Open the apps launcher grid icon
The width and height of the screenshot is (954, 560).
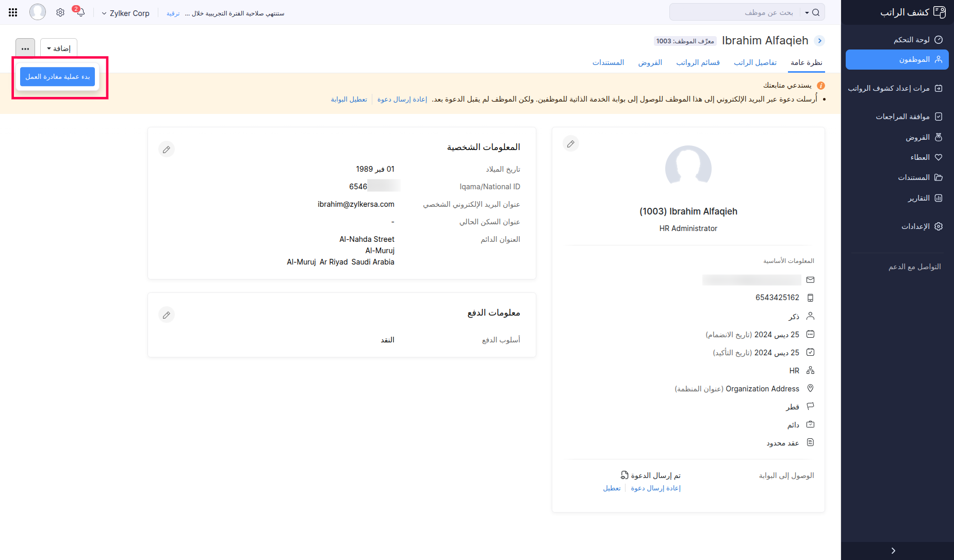pyautogui.click(x=13, y=12)
